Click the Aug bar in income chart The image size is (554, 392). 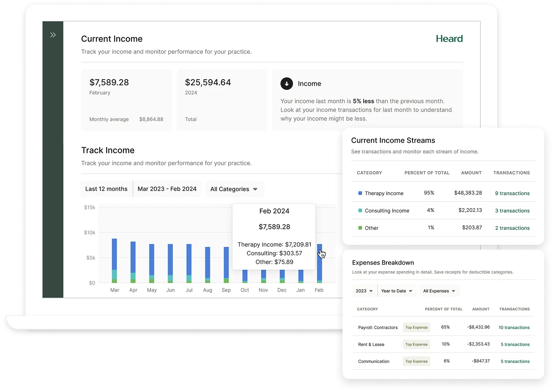point(207,265)
